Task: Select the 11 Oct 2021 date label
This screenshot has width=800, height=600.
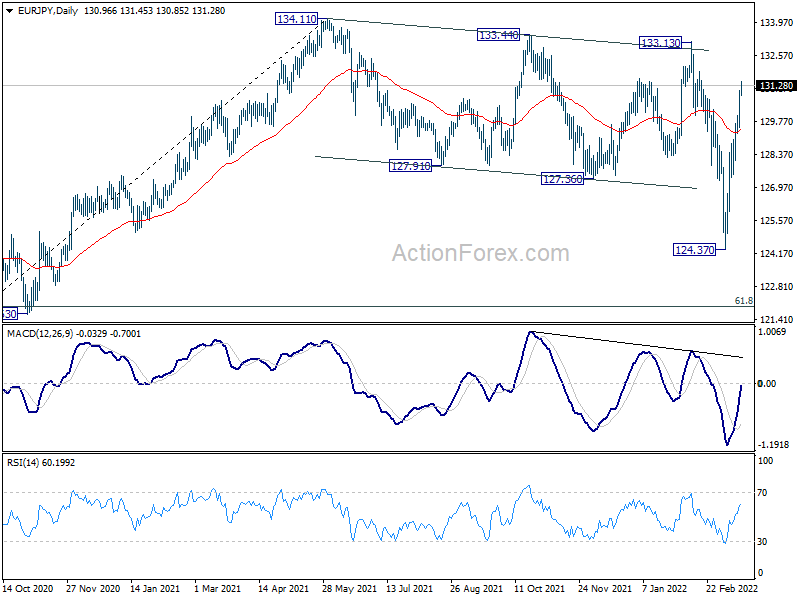Action: (540, 588)
